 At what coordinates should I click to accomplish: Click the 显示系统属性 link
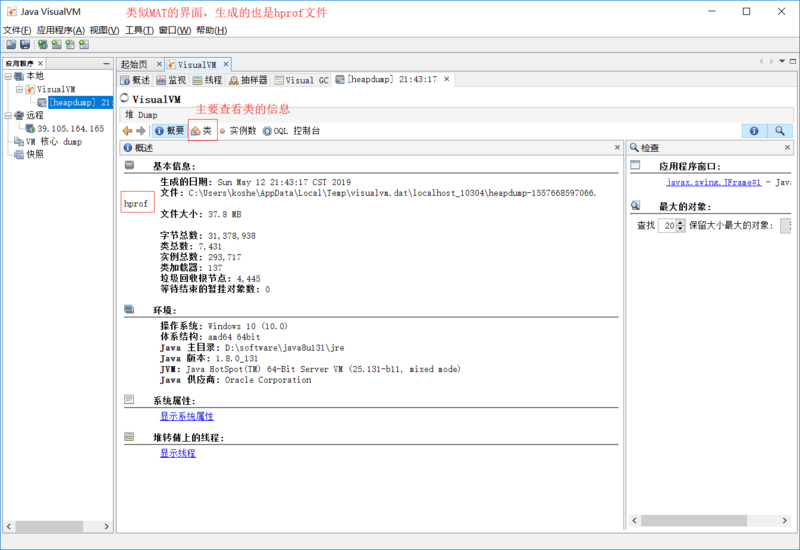point(187,416)
